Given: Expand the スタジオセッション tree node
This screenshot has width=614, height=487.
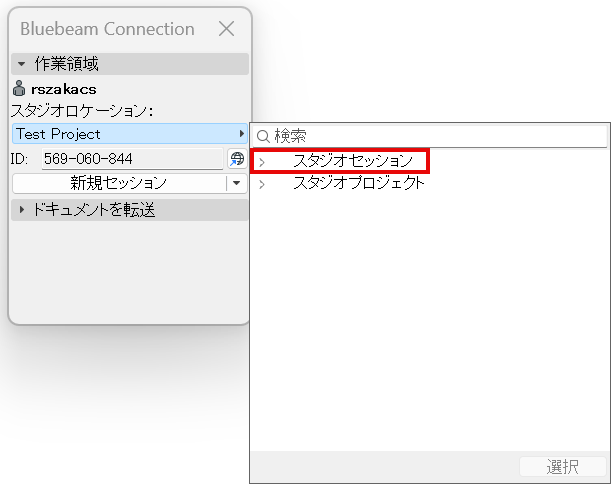Looking at the screenshot, I should (262, 162).
